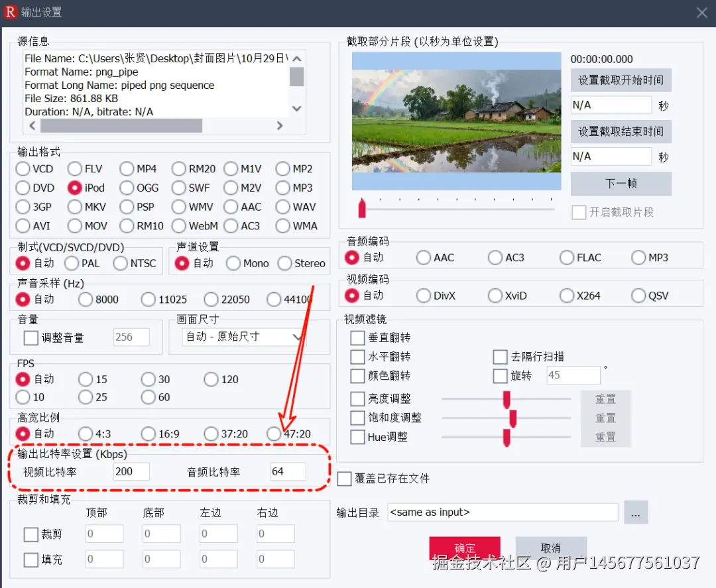Click the application R logo icon

pos(11,12)
